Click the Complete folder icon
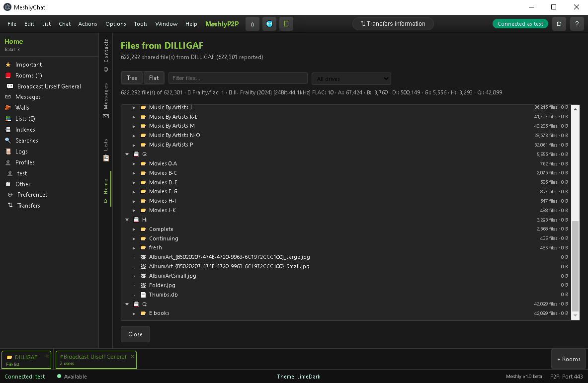 [143, 229]
